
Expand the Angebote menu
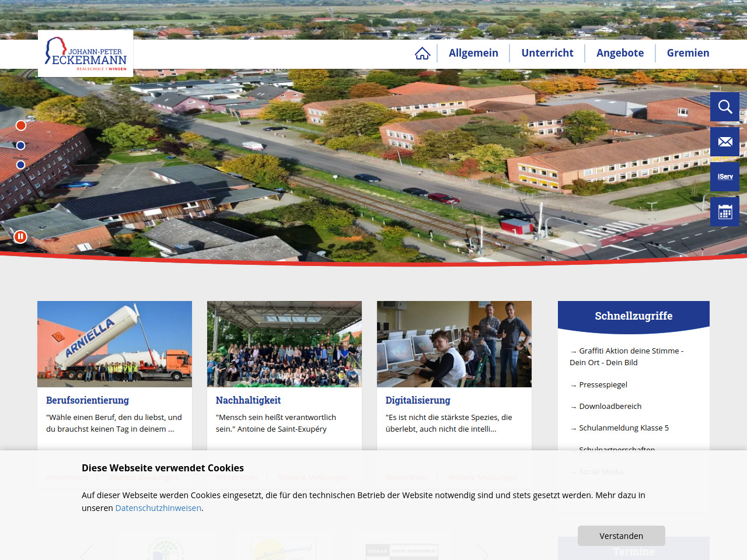tap(620, 53)
